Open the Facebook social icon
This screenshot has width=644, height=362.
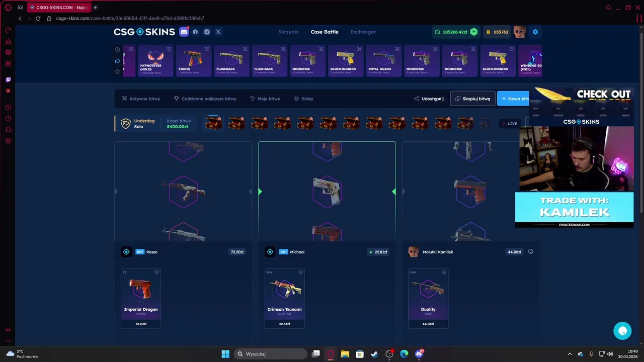click(x=195, y=32)
